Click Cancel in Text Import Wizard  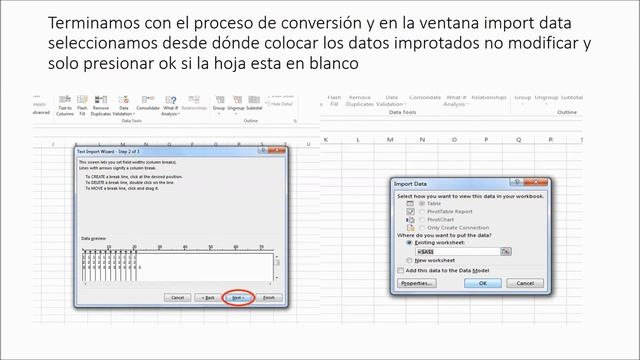(x=178, y=298)
